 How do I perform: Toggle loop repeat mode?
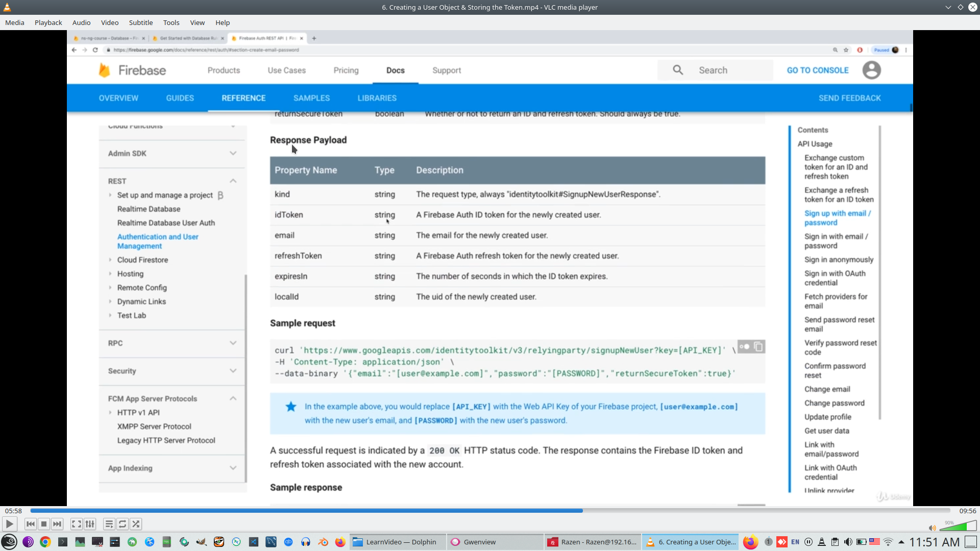[122, 524]
